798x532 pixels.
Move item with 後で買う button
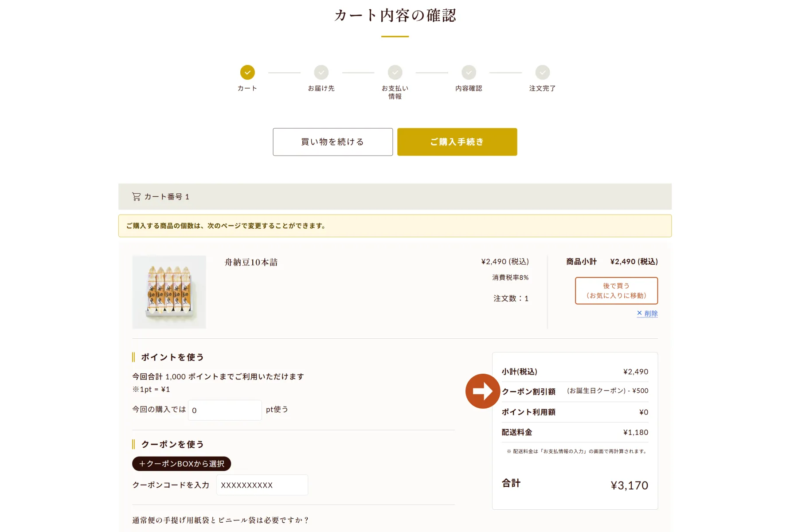point(616,291)
